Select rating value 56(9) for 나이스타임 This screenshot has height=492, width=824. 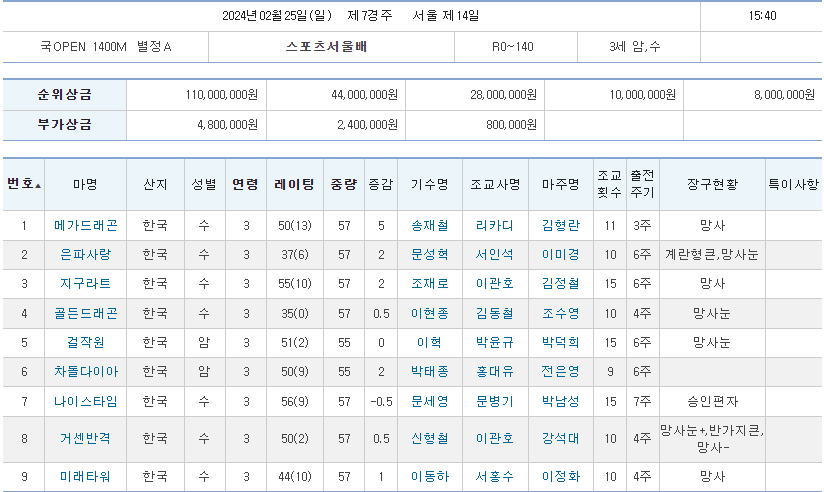click(x=295, y=402)
